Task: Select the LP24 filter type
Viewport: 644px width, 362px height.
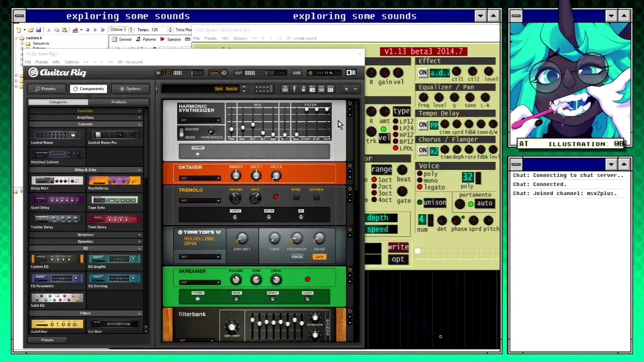Action: [395, 128]
